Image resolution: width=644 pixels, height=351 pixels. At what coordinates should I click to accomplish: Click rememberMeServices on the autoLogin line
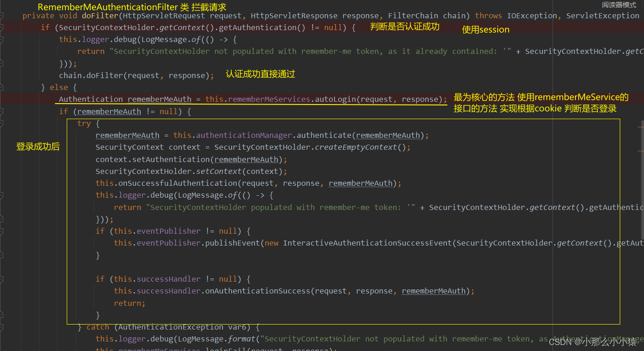pyautogui.click(x=269, y=99)
